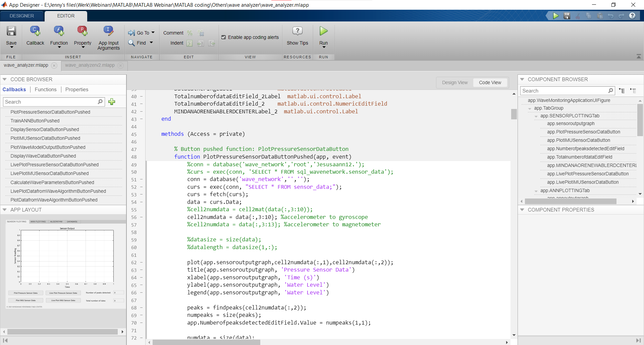Comment code with the percent icon
The image size is (644, 345).
click(190, 33)
